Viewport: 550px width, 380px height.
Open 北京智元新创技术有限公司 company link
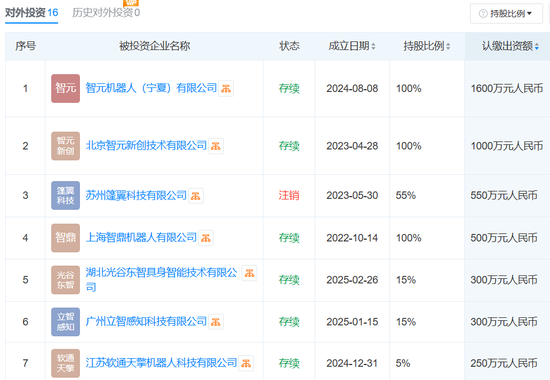point(146,146)
